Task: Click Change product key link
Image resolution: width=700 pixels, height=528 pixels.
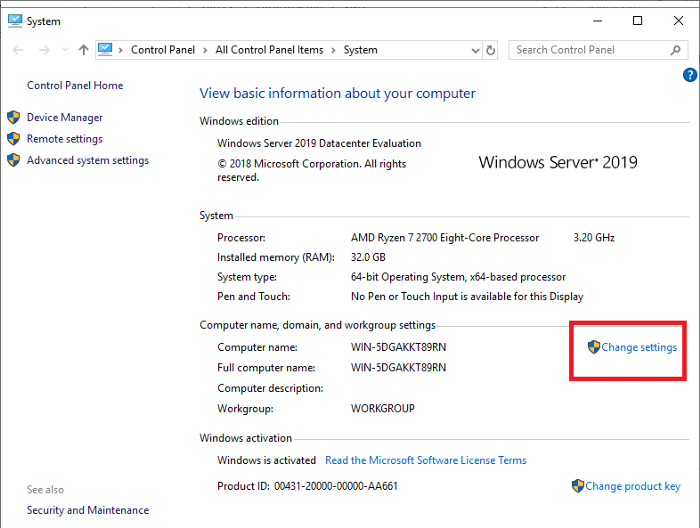Action: (x=633, y=486)
